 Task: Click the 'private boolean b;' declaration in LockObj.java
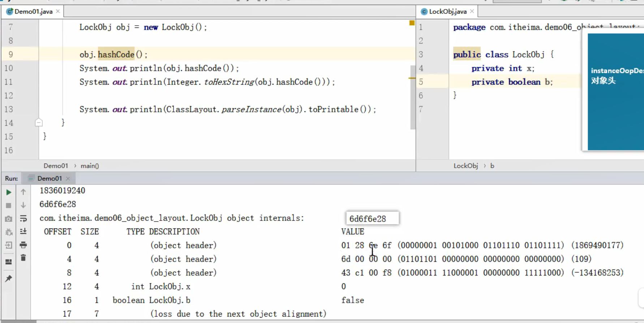[x=512, y=82]
